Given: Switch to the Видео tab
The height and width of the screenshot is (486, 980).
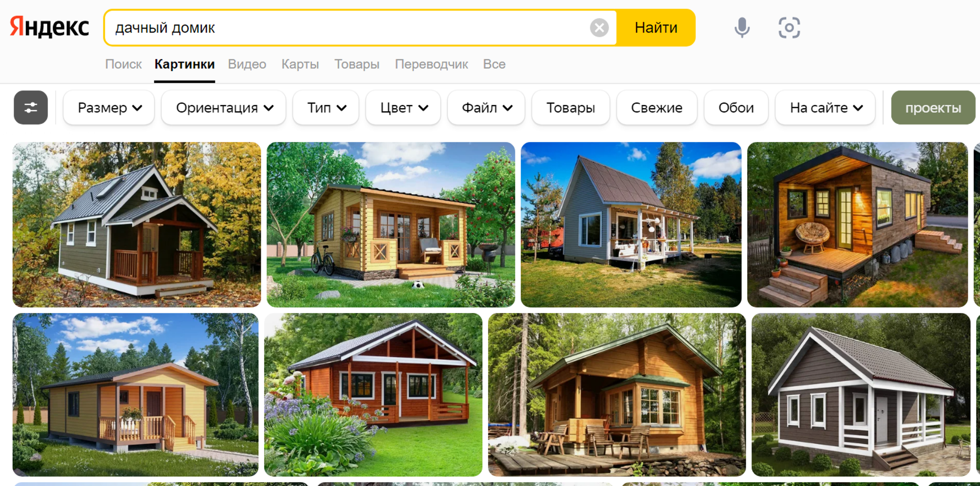Looking at the screenshot, I should pyautogui.click(x=247, y=64).
